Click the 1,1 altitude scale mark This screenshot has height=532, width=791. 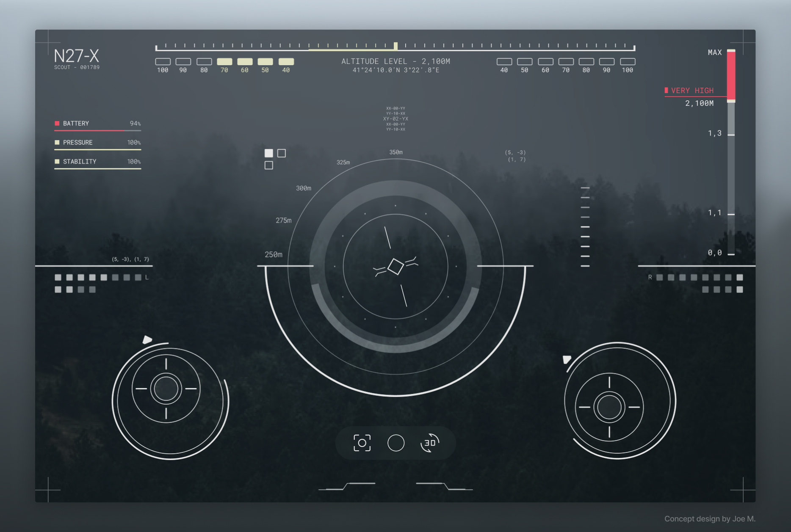(x=715, y=213)
